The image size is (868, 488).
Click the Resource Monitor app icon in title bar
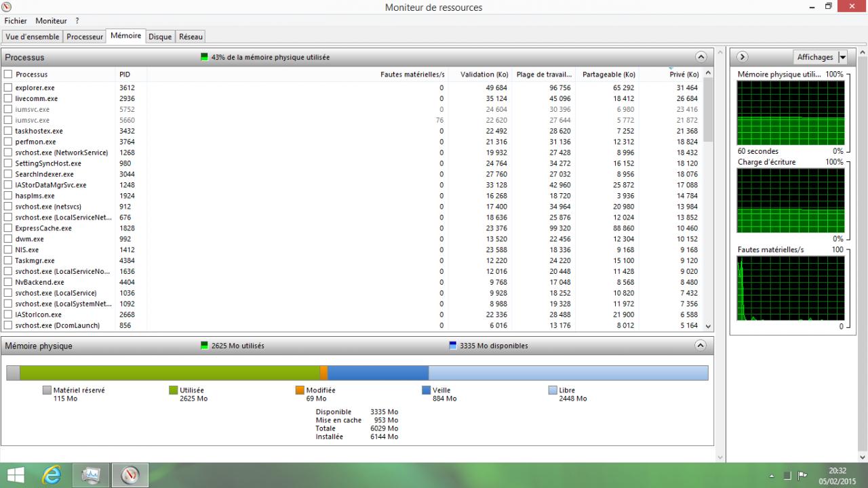pos(7,7)
